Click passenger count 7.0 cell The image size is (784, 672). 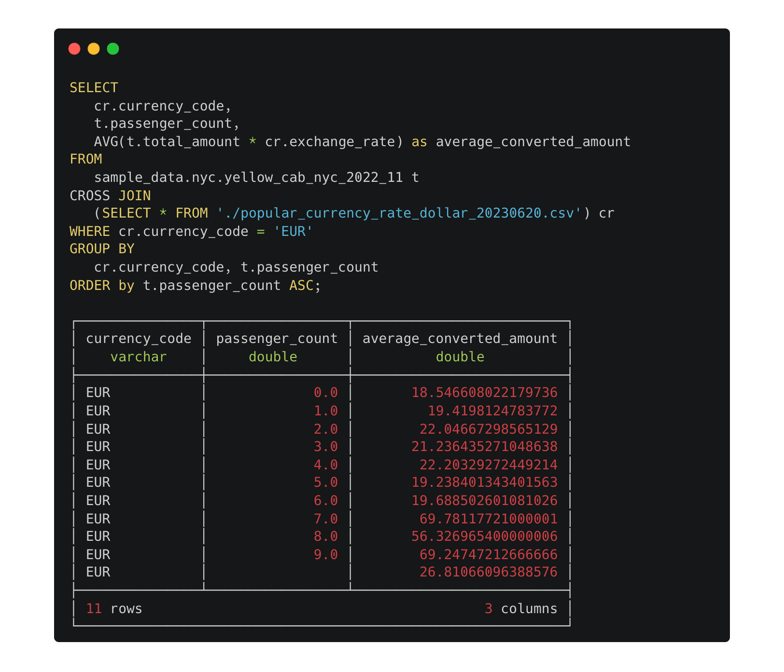[x=326, y=519]
